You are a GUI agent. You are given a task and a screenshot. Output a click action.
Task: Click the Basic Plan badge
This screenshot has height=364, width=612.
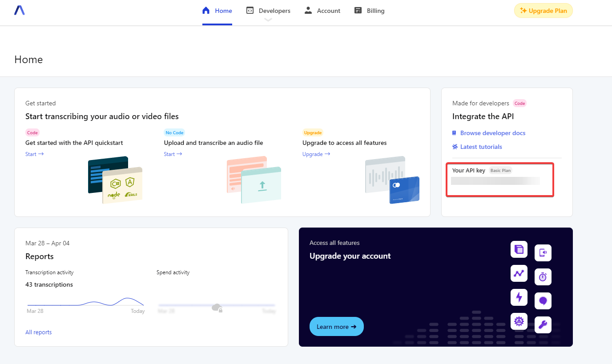500,170
